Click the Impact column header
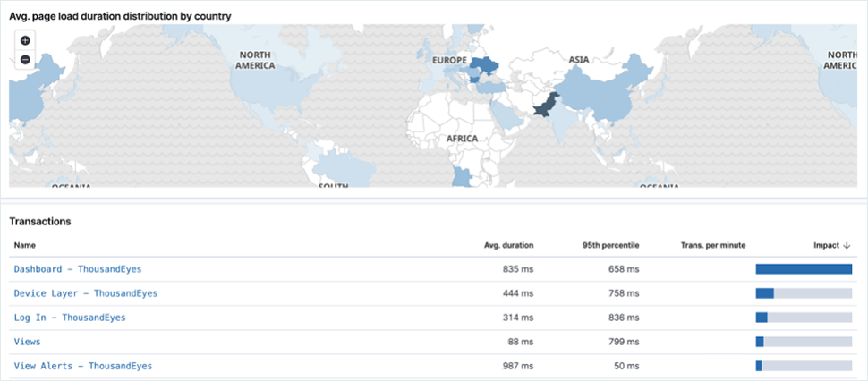 [825, 245]
